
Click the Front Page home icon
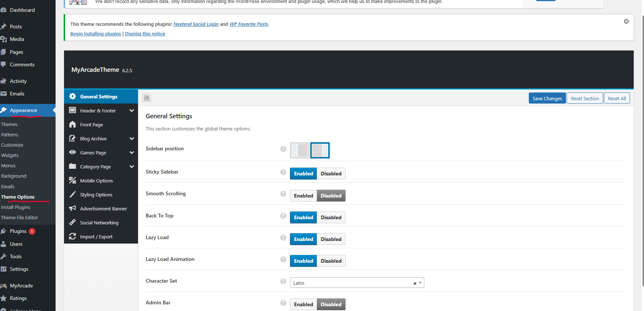[x=72, y=124]
